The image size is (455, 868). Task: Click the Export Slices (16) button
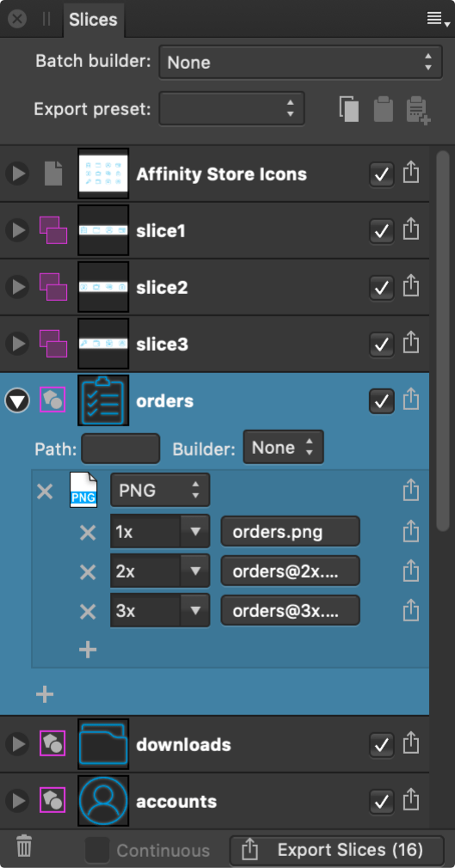click(x=337, y=850)
